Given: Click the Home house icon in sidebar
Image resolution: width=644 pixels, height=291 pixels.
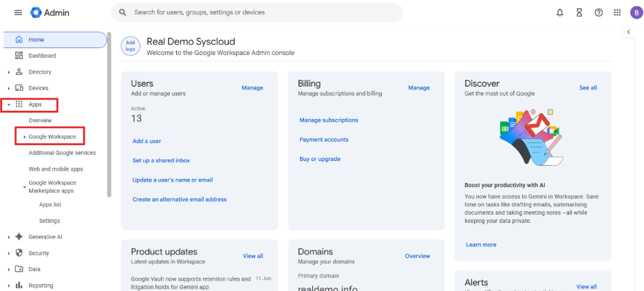Looking at the screenshot, I should pos(19,40).
